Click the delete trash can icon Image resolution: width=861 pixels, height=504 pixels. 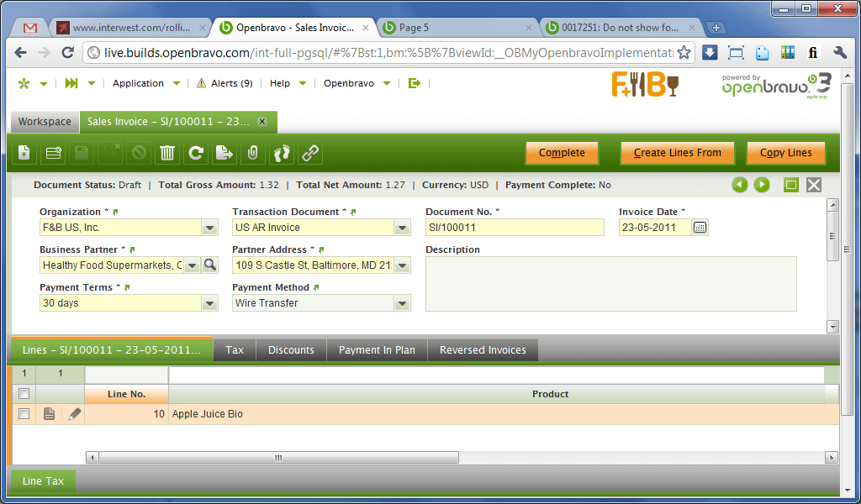[x=167, y=153]
